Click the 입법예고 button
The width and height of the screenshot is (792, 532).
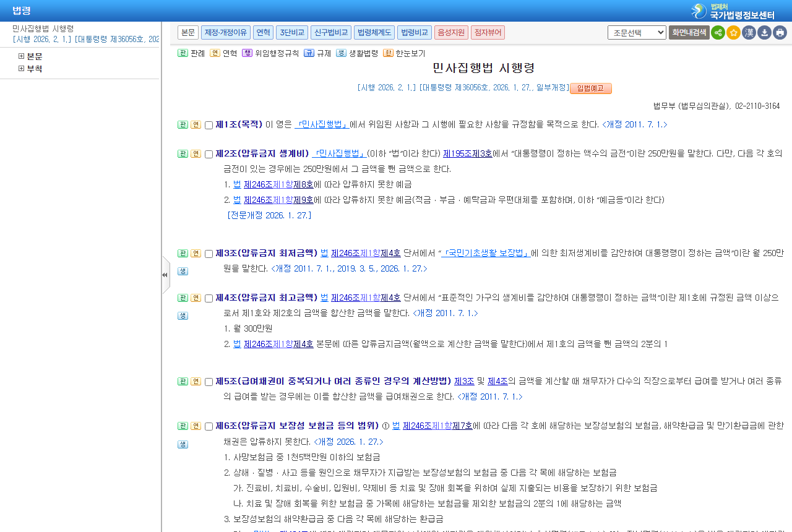pos(591,88)
